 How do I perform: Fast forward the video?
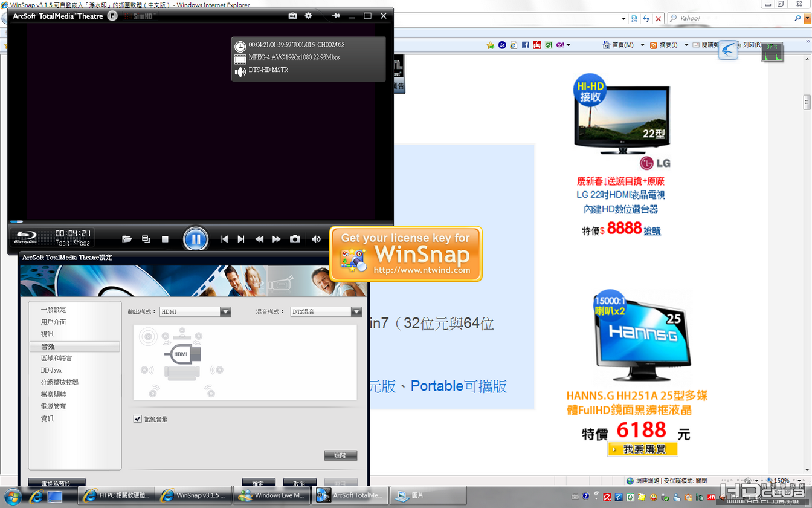point(277,239)
